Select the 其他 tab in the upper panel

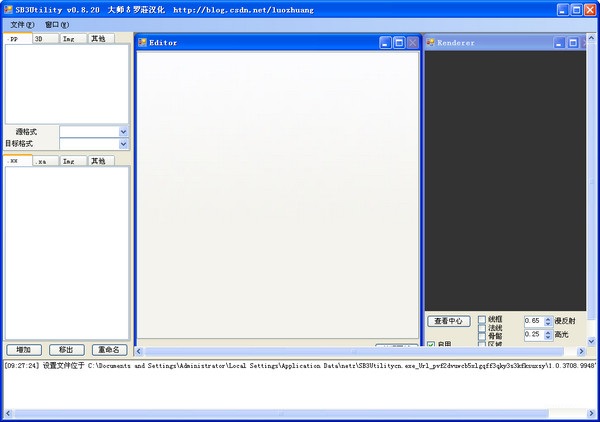point(101,39)
